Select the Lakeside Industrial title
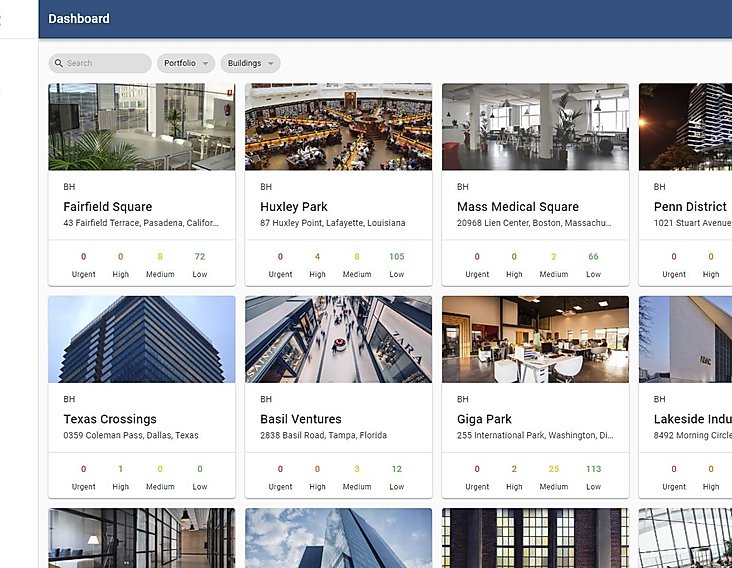Viewport: 732px width, 568px height. click(x=693, y=419)
